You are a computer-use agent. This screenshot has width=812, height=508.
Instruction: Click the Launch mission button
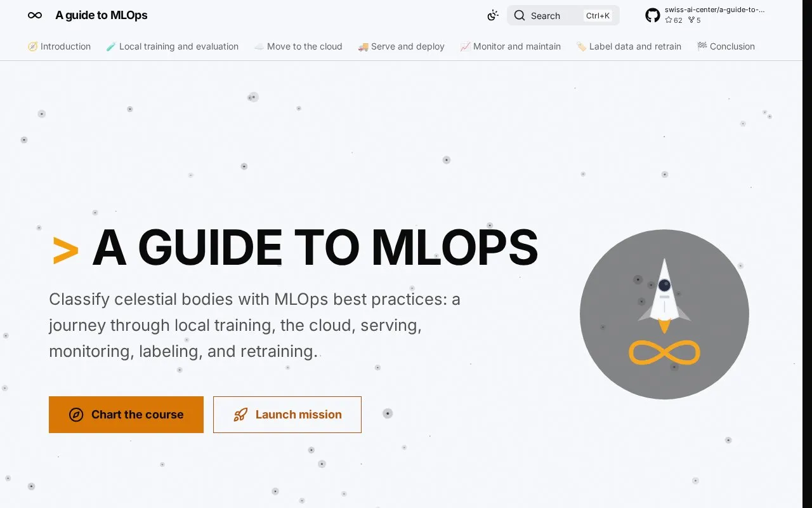[x=287, y=415]
